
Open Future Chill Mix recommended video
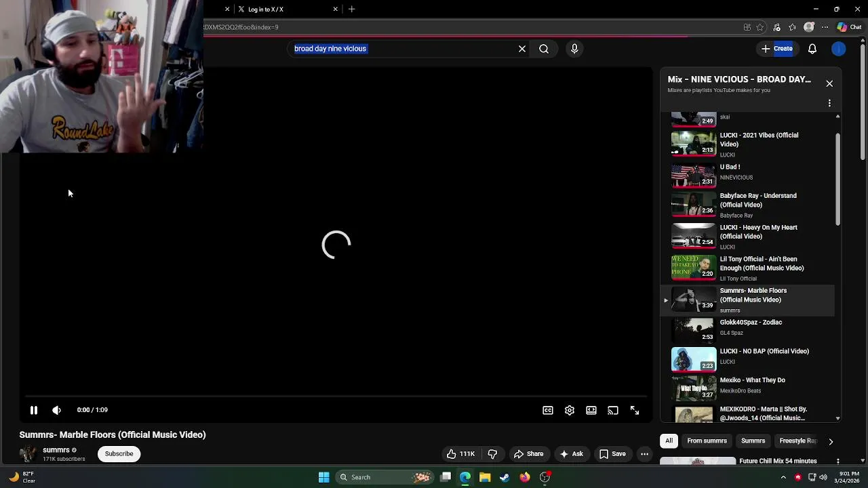[751, 461]
